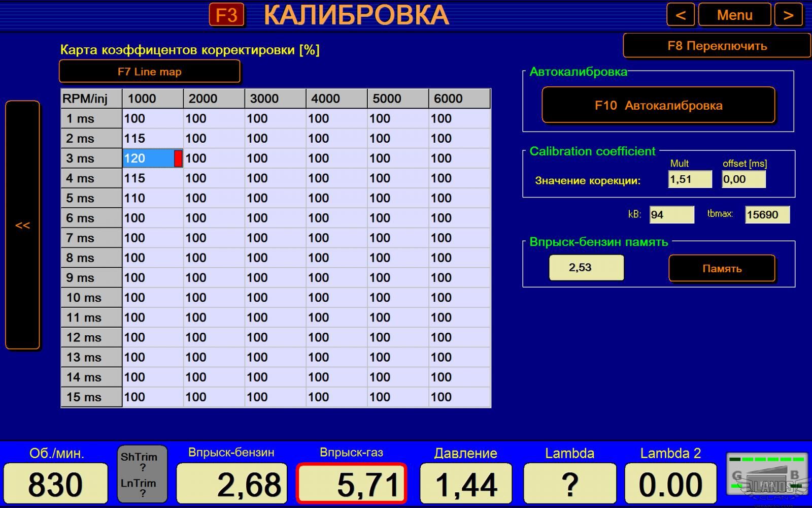Go to the next page arrow button

(788, 15)
